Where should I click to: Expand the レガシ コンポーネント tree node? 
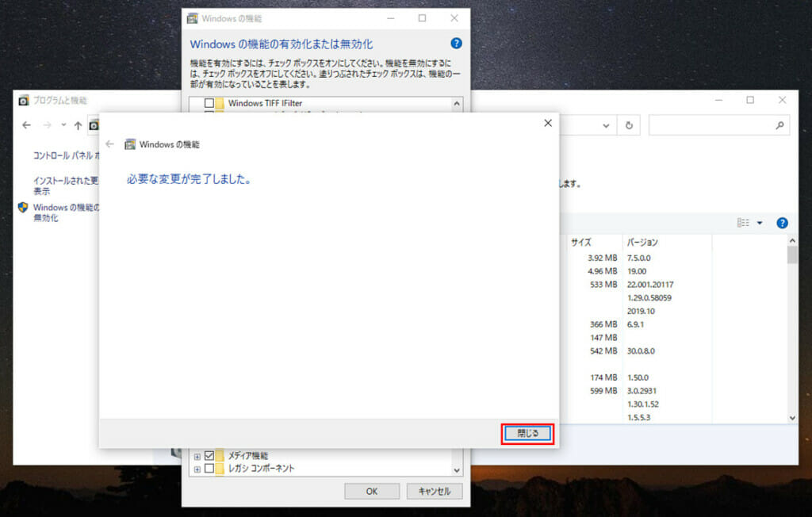click(x=197, y=469)
